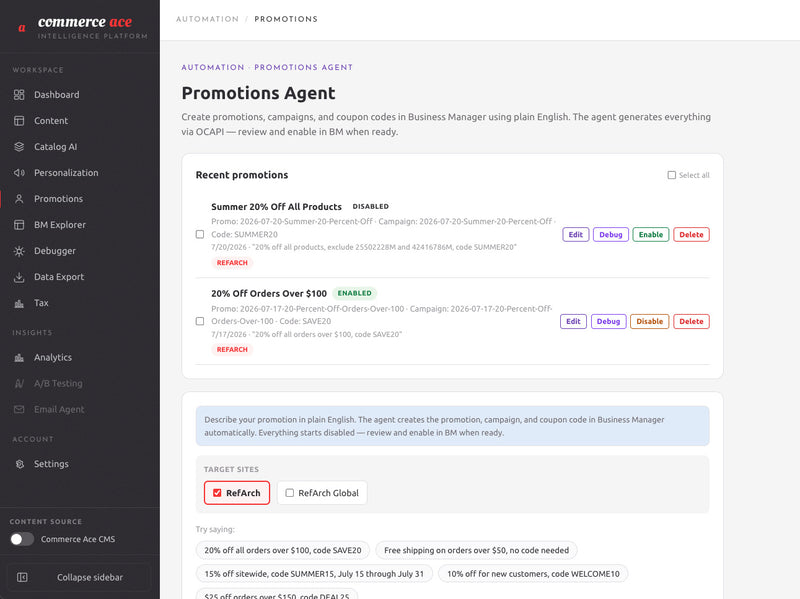800x599 pixels.
Task: Debug the 20% Off Orders Over $100 promotion
Action: (x=609, y=321)
